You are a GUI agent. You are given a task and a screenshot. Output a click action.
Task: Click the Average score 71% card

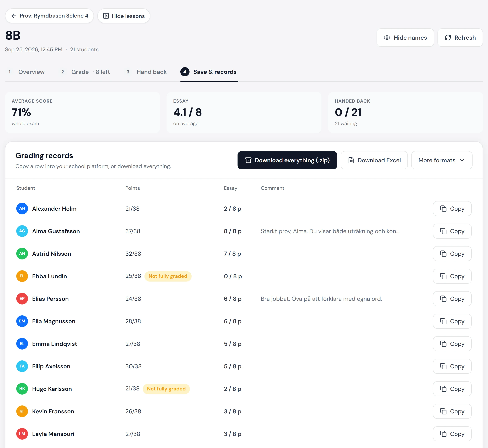(82, 112)
